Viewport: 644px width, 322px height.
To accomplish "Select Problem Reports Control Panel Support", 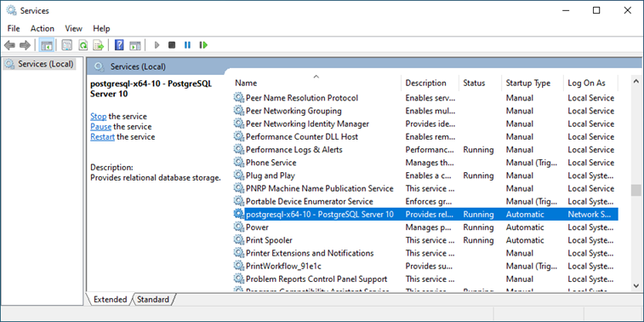I will [x=425, y=279].
